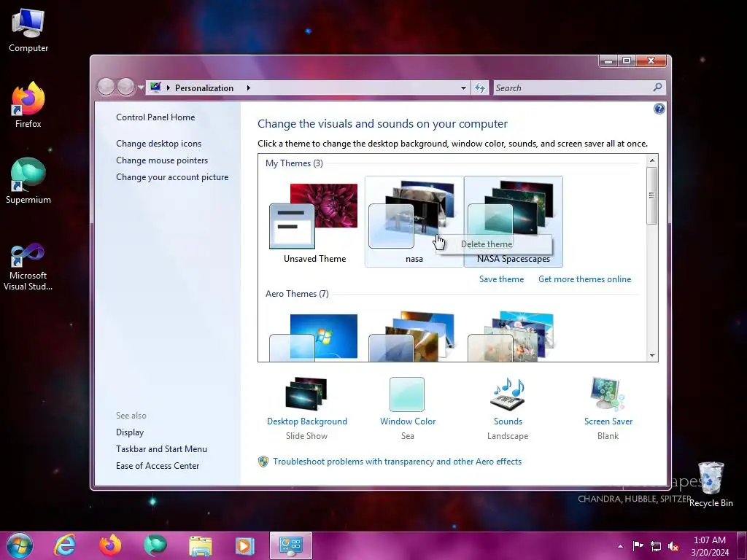Select the Characters Aero theme thumbnail
Screen dimensions: 747x560
[x=513, y=336]
